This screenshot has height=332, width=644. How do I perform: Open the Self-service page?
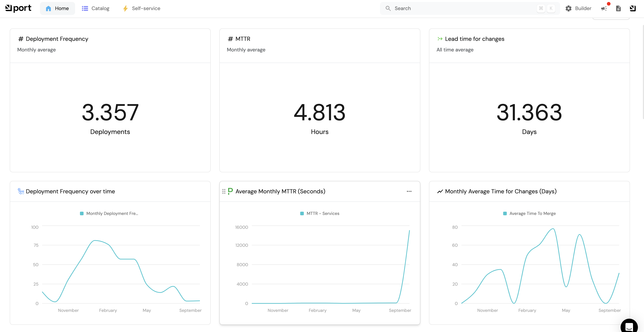pos(142,8)
